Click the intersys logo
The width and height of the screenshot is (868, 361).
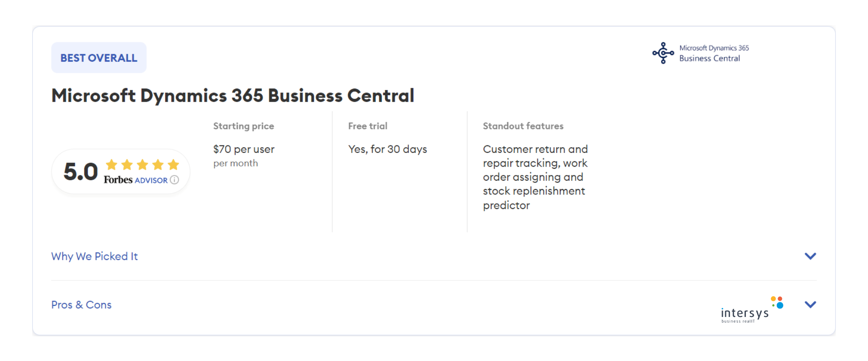click(745, 313)
